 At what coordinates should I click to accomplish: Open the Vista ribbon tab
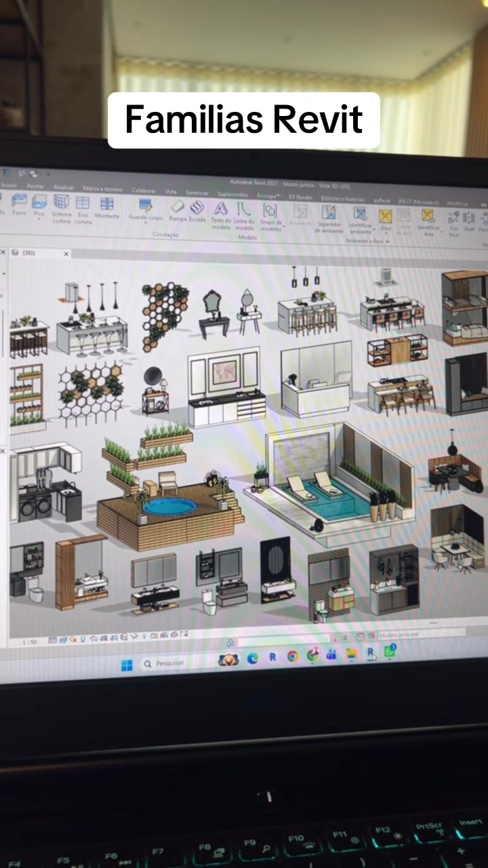point(171,191)
